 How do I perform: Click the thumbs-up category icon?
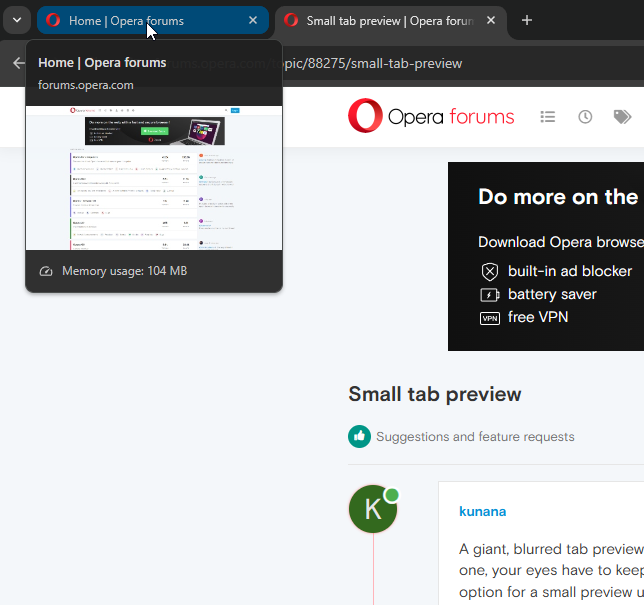359,436
